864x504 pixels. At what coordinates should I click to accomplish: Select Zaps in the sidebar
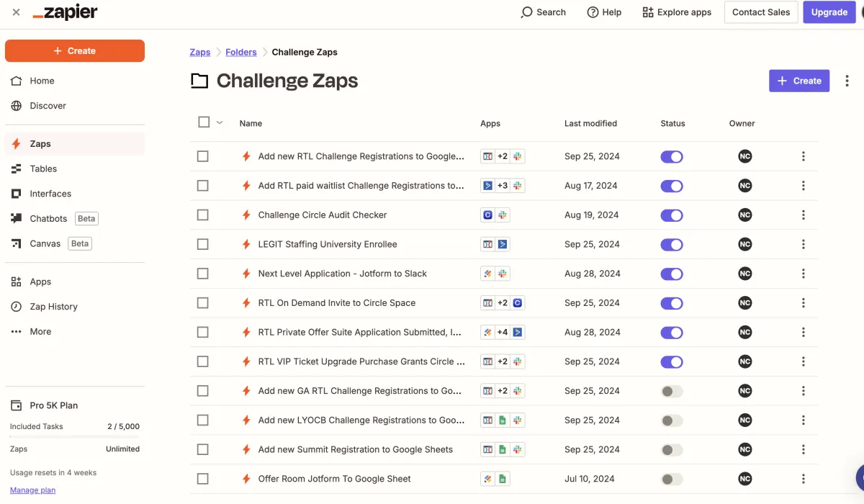point(75,144)
